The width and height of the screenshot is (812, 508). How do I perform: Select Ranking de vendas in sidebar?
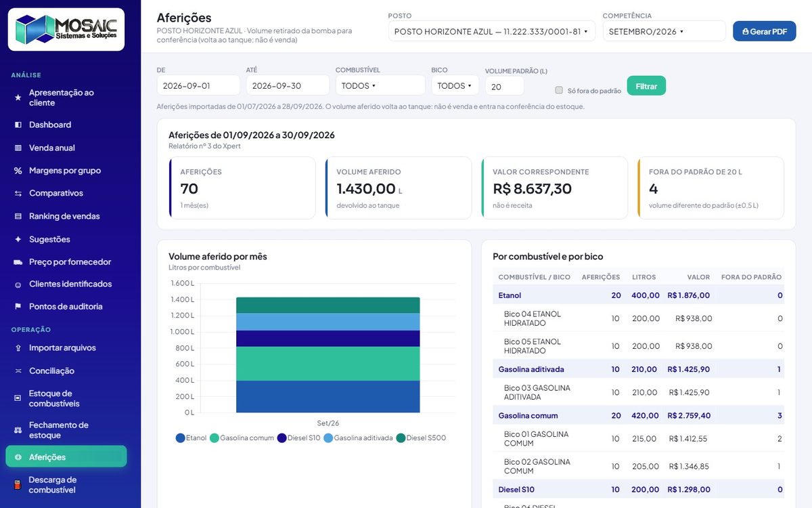point(66,217)
